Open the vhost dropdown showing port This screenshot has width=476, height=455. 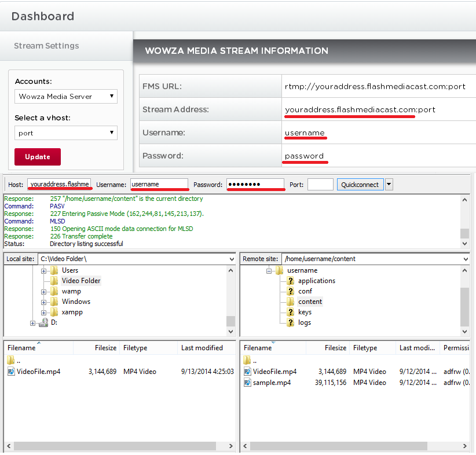point(66,133)
